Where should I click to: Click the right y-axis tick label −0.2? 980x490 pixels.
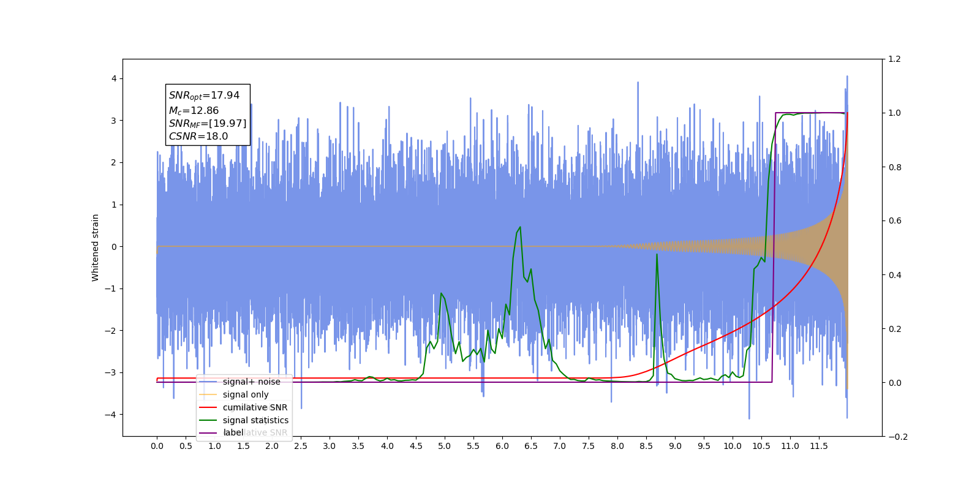(898, 437)
